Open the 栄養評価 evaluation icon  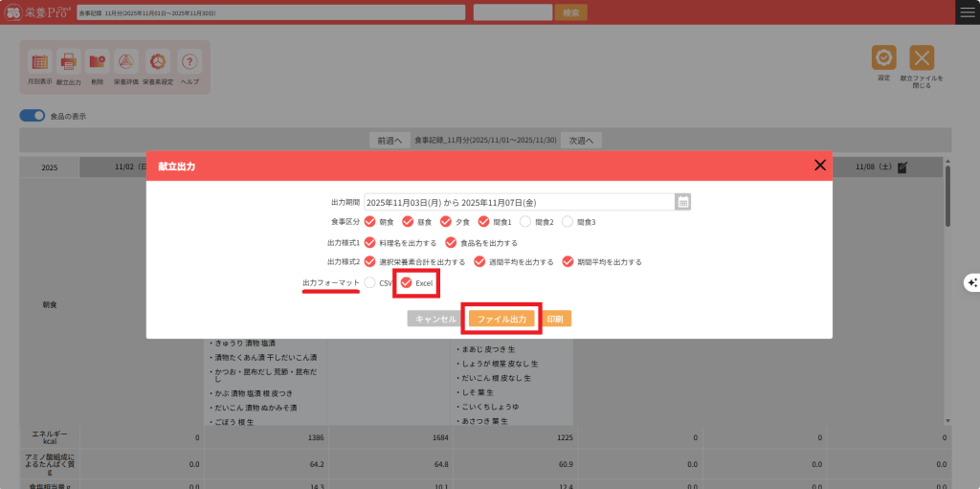126,62
